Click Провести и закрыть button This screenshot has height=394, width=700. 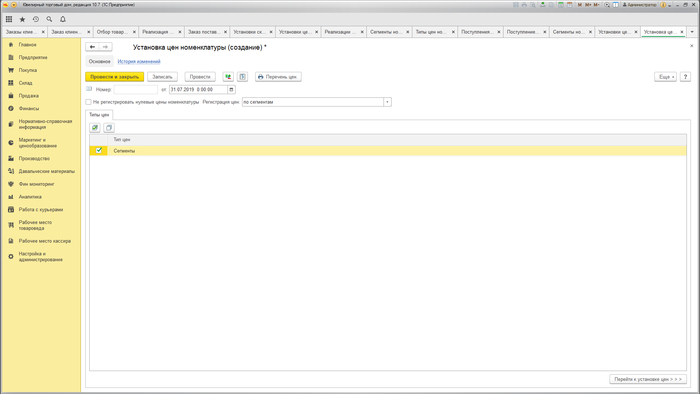[x=115, y=77]
